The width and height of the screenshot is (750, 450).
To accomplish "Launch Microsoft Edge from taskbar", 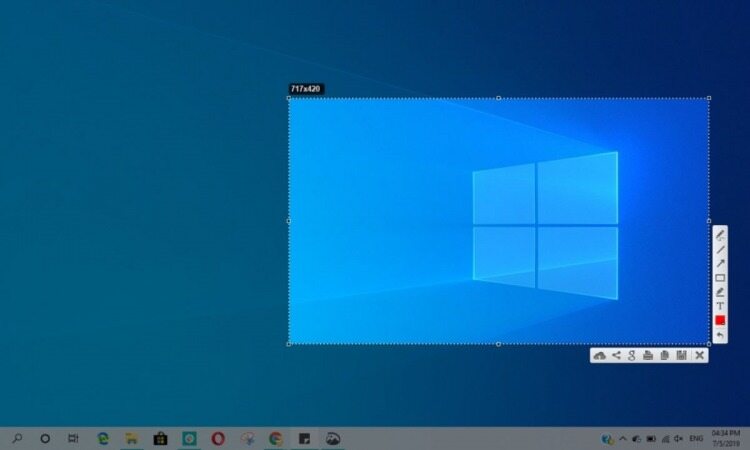I will tap(103, 439).
